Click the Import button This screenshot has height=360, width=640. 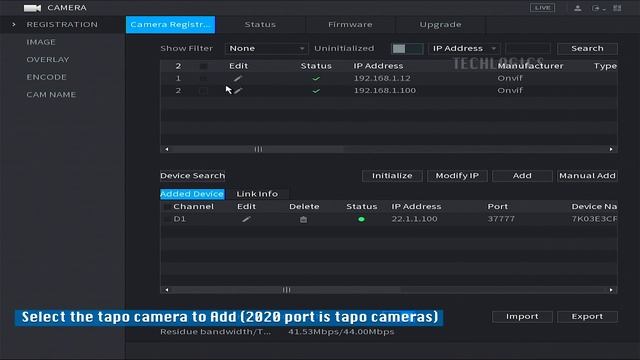[x=522, y=317]
